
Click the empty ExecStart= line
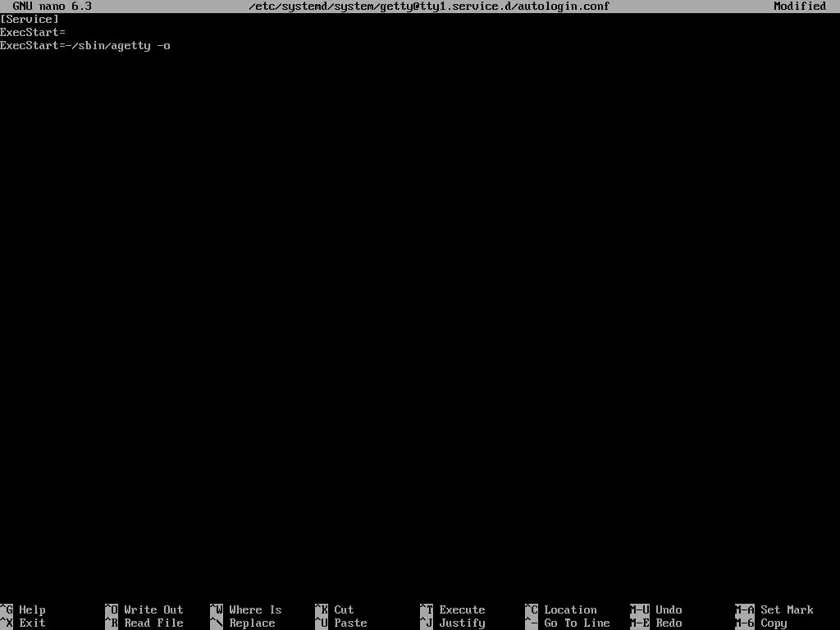33,33
